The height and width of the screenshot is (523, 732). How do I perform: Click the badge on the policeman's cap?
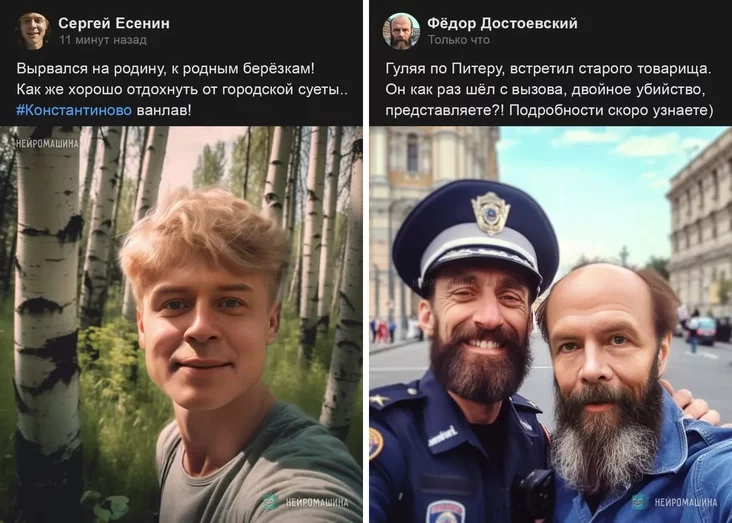[x=490, y=213]
